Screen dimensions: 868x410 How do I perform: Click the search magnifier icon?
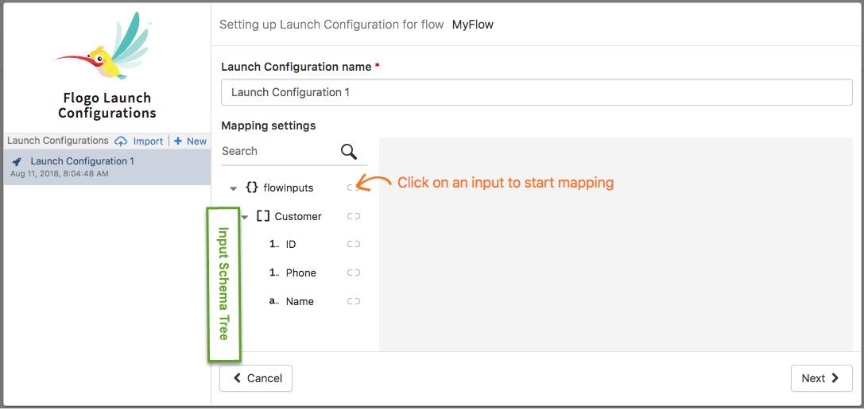(349, 152)
